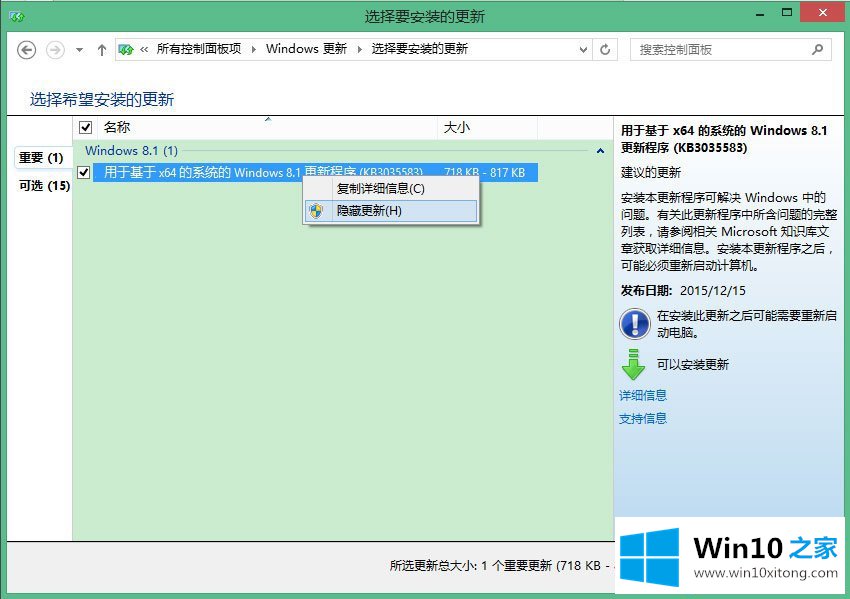Click the window title bar system icon
The height and width of the screenshot is (599, 850).
tap(17, 16)
